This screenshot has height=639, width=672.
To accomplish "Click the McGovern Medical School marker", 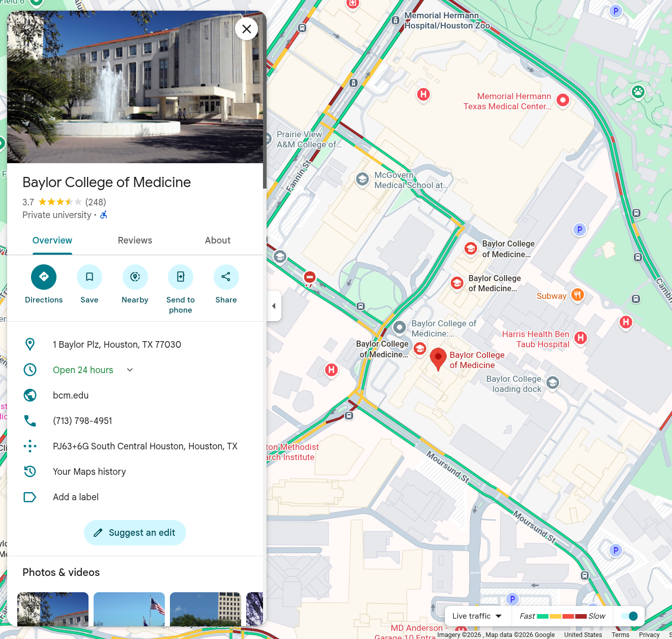I will [x=362, y=179].
